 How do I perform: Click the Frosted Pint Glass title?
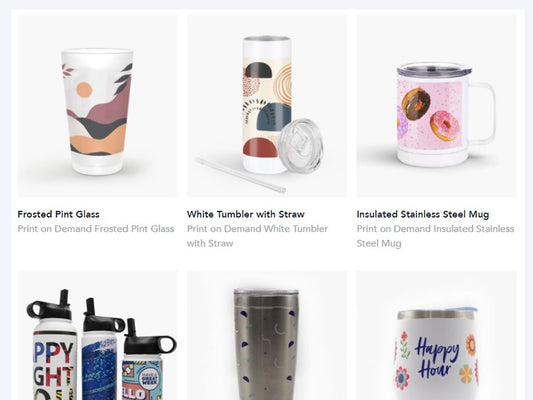[58, 214]
